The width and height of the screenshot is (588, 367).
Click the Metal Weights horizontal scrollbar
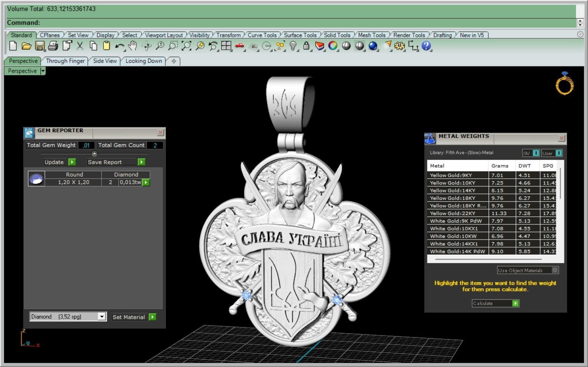point(488,259)
